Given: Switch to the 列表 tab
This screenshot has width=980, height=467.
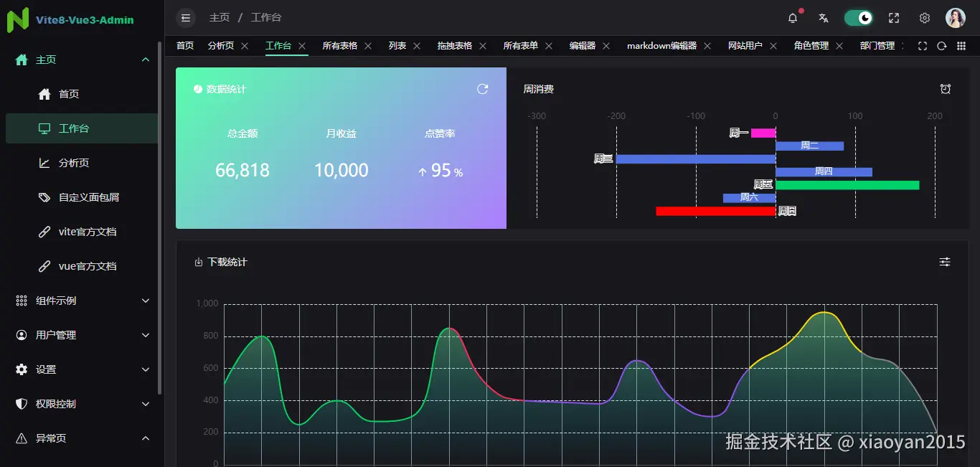Looking at the screenshot, I should (397, 46).
